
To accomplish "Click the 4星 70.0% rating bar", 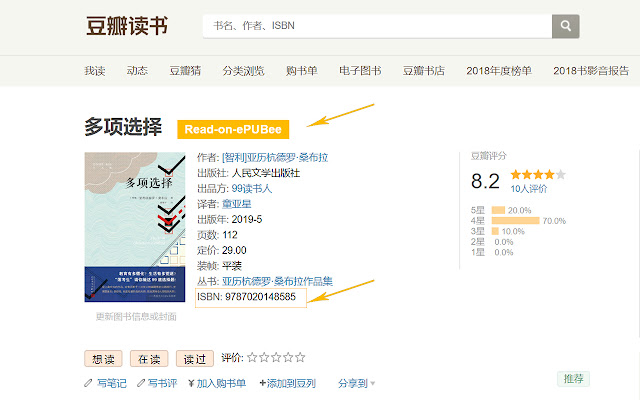I will tap(516, 221).
